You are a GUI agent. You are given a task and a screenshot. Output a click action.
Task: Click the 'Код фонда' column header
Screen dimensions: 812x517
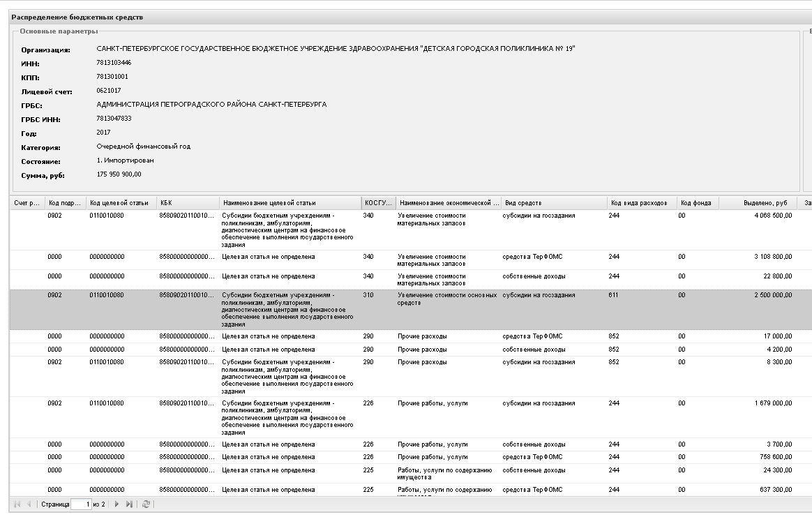click(x=698, y=202)
